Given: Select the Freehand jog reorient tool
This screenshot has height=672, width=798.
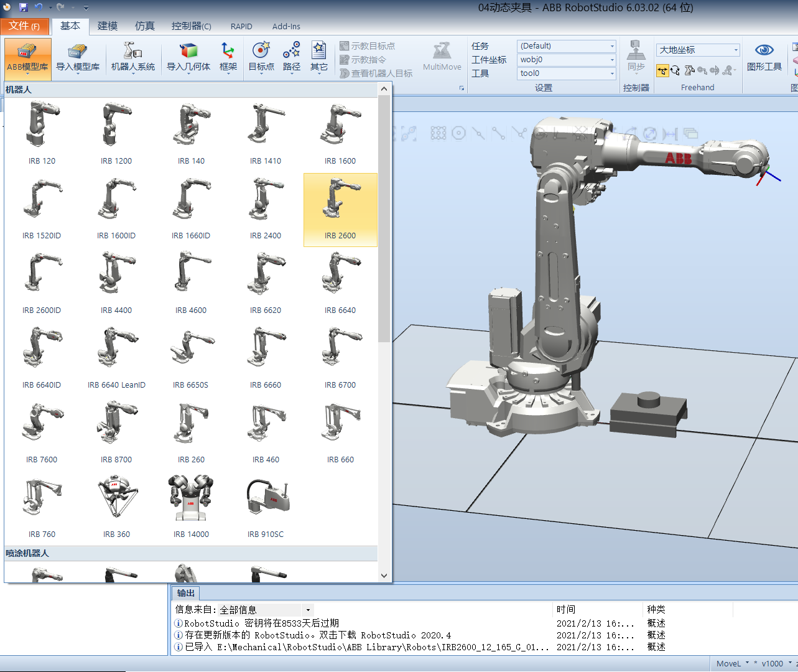Looking at the screenshot, I should pyautogui.click(x=715, y=70).
